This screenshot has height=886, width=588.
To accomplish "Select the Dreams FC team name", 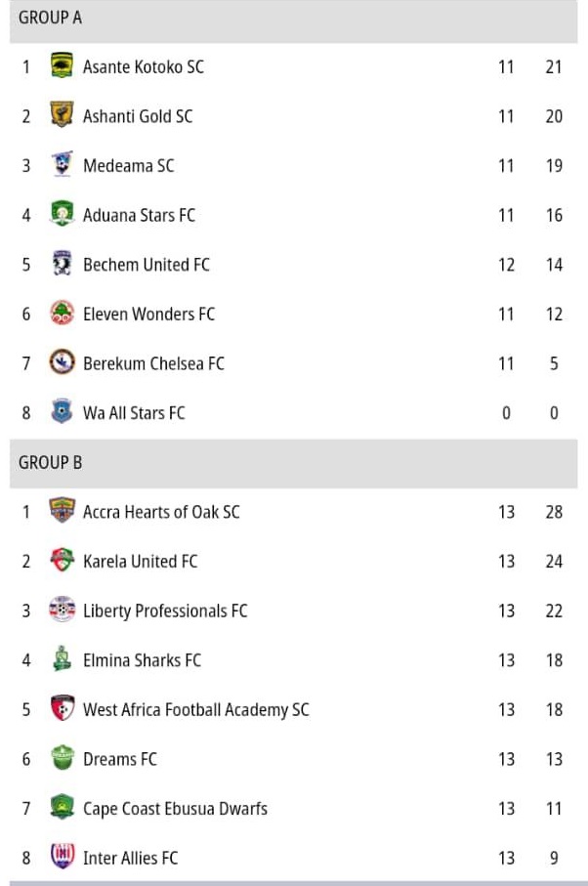I will (x=120, y=759).
